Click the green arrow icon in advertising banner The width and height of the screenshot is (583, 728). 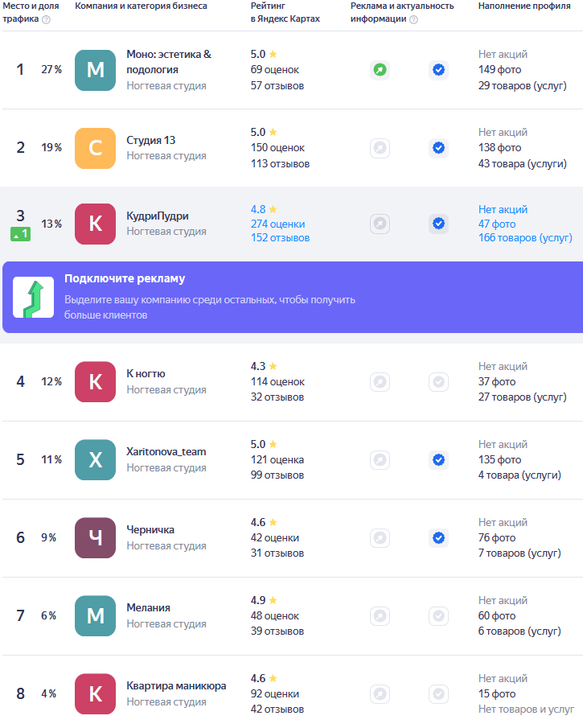(34, 297)
